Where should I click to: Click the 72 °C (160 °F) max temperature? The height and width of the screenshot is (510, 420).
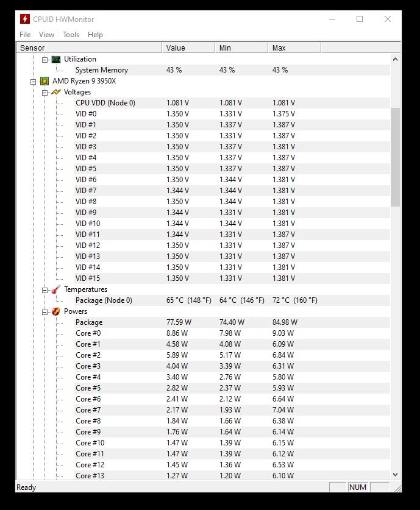[295, 300]
